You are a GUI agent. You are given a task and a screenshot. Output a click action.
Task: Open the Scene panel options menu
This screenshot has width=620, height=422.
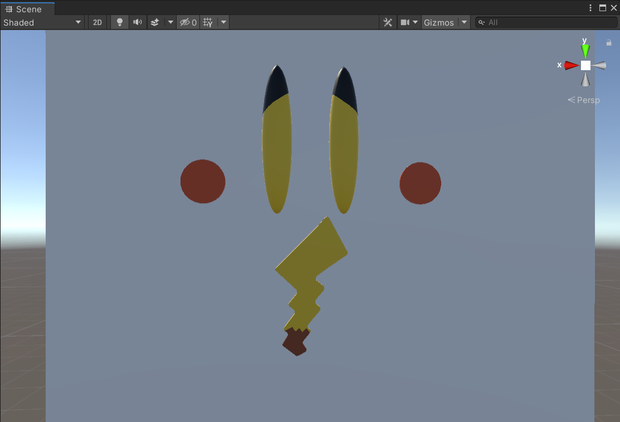tap(590, 8)
